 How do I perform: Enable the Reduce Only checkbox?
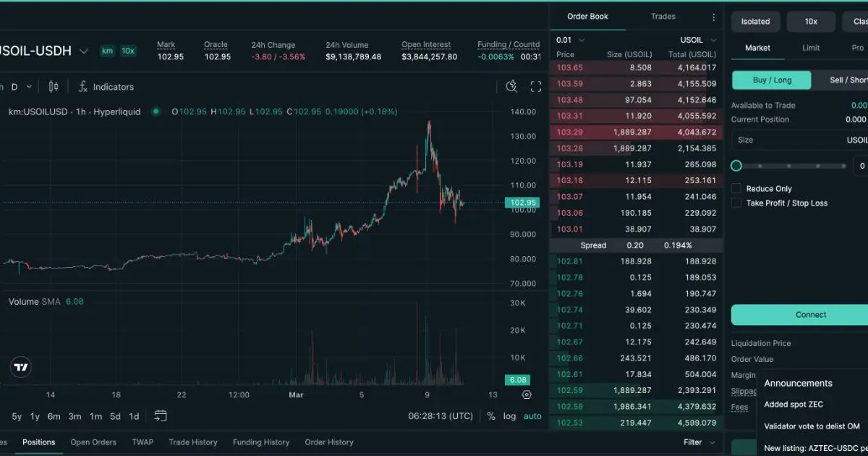click(736, 188)
